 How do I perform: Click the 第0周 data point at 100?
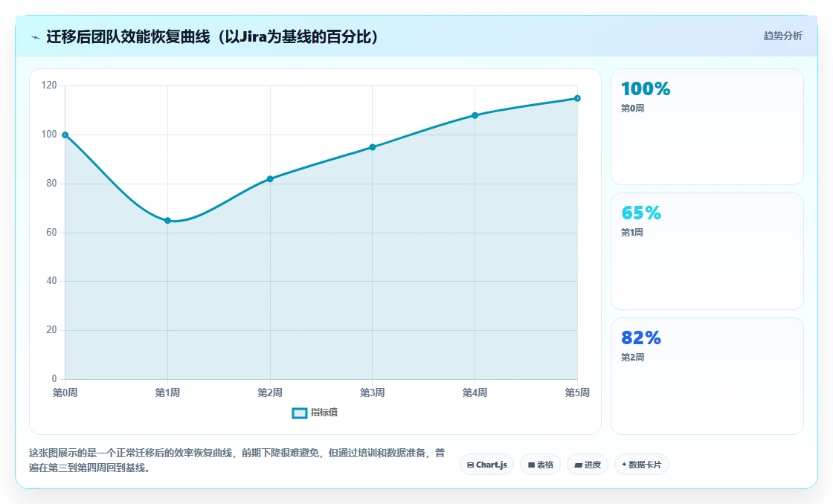click(65, 135)
